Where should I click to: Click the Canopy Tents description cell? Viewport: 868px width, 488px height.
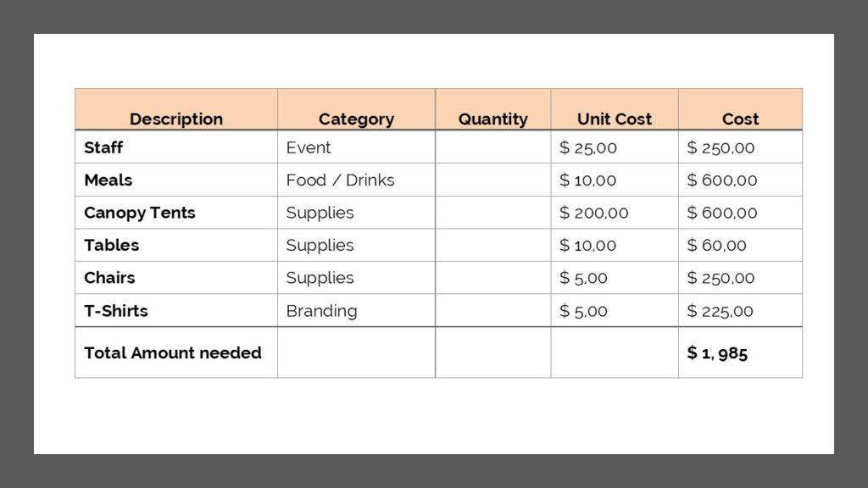pyautogui.click(x=176, y=213)
